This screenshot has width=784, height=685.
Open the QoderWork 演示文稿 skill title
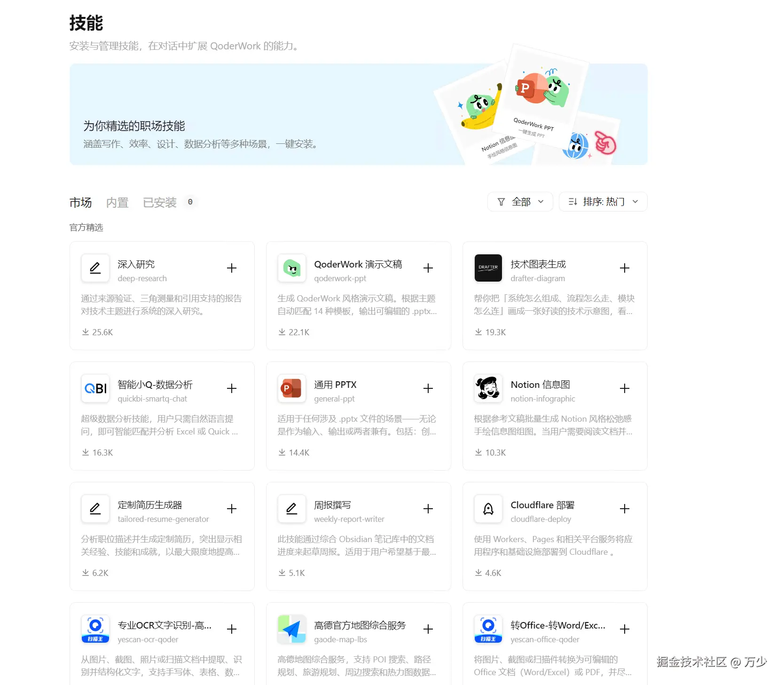tap(358, 264)
